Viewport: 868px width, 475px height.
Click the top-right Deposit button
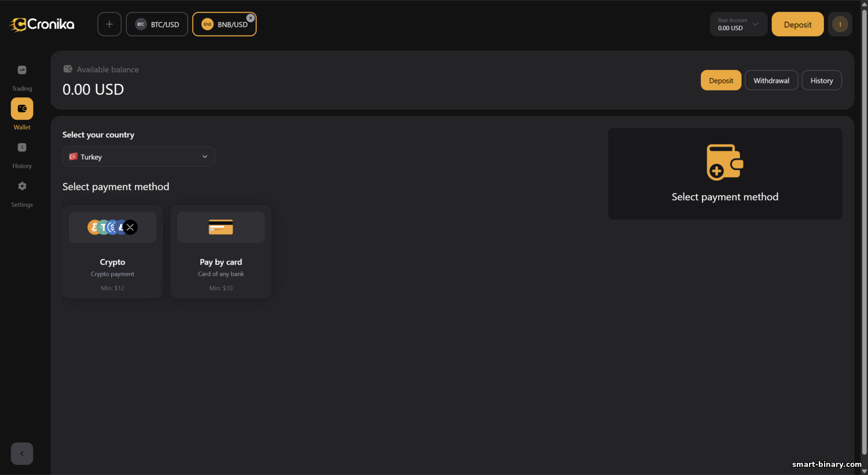pos(797,24)
